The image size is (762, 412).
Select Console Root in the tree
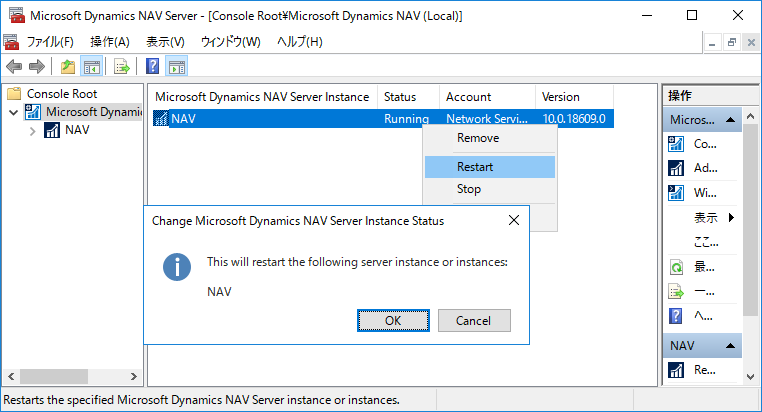[x=62, y=93]
